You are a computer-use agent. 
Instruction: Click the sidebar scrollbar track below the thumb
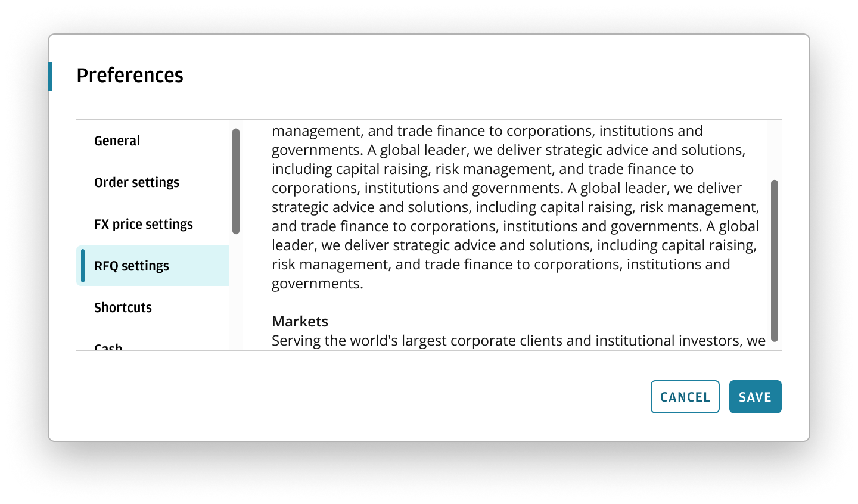pos(236,292)
